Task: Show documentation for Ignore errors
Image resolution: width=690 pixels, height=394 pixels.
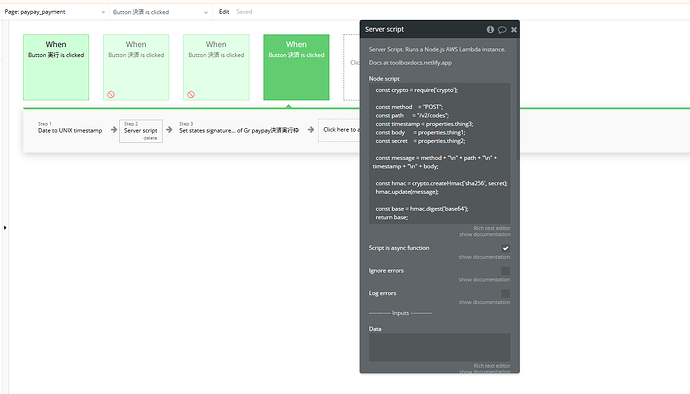Action: point(484,280)
